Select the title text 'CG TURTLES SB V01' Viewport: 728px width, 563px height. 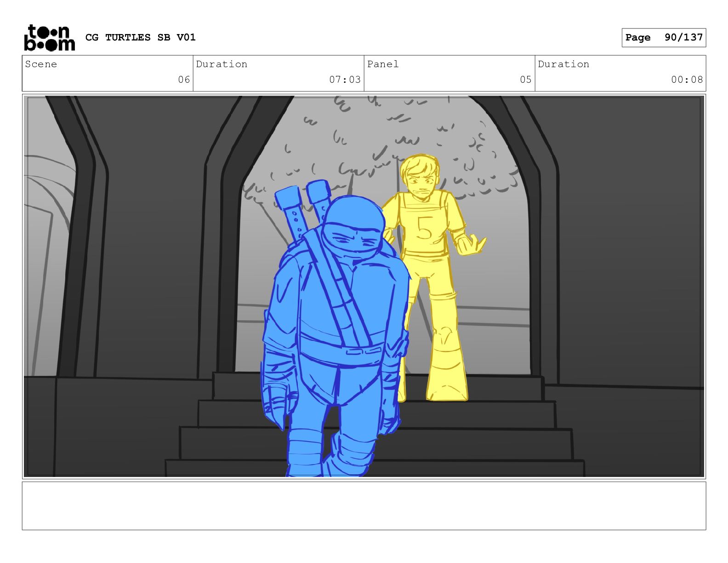(x=141, y=37)
